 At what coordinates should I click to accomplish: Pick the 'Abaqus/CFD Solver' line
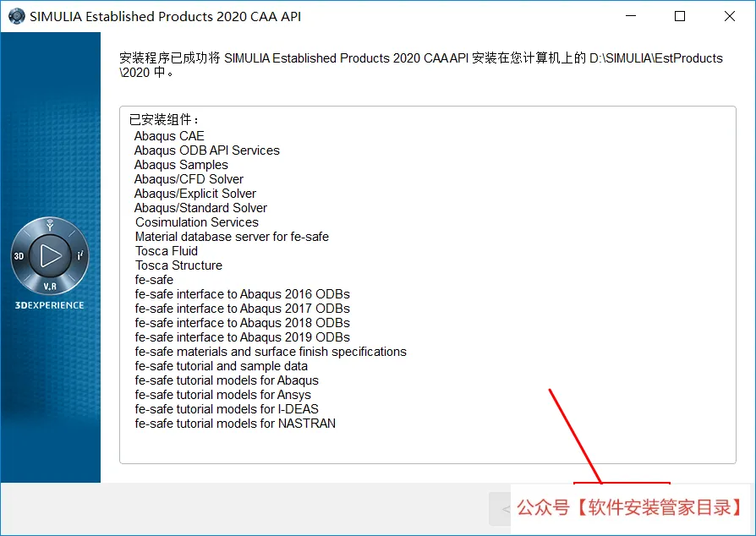pos(189,179)
